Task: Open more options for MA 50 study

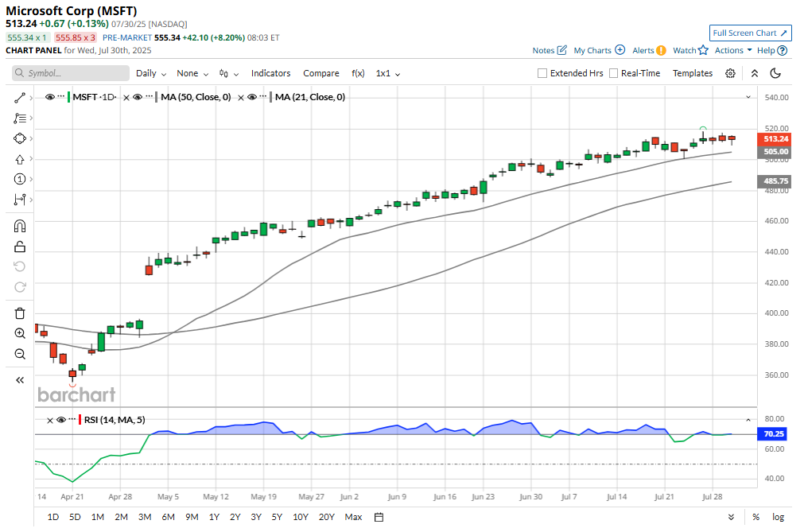Action: 149,97
